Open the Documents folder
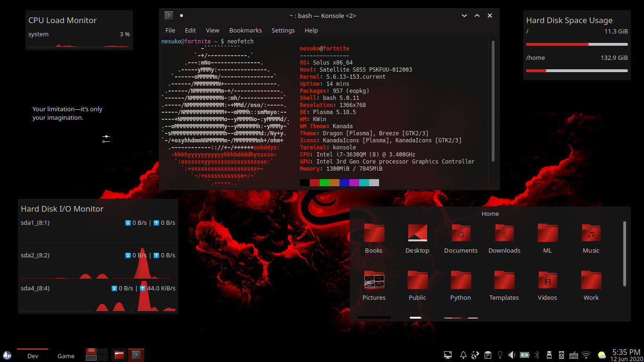Image resolution: width=644 pixels, height=362 pixels. pos(461,239)
